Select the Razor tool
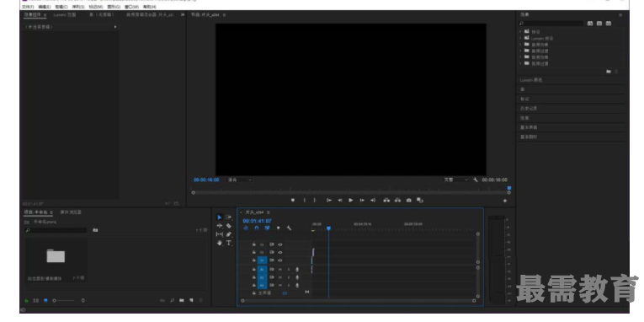The width and height of the screenshot is (644, 322). point(228,226)
